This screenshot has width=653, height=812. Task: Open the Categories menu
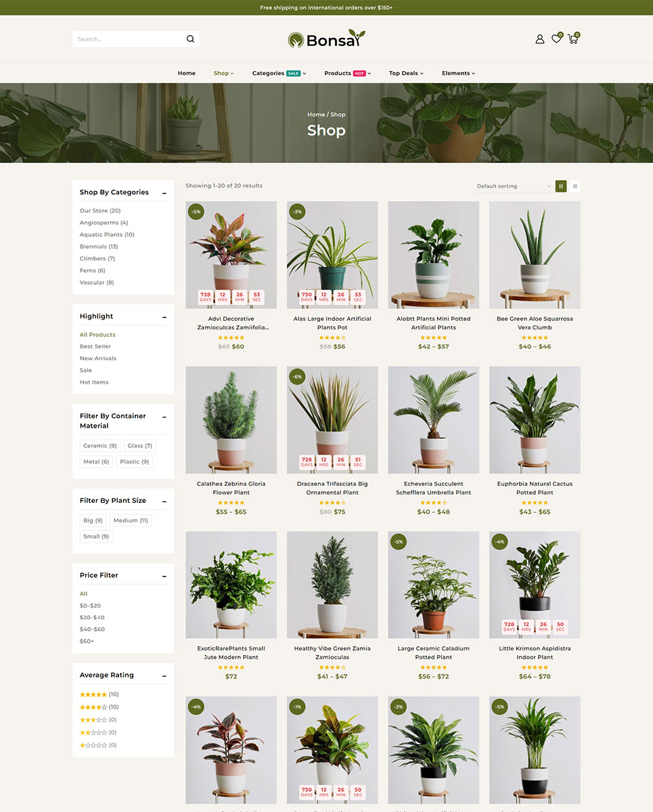[279, 73]
